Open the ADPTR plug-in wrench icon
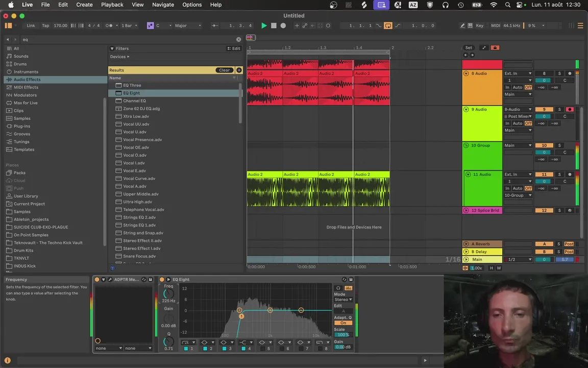Screen dimensions: 588x368 (x=110, y=280)
